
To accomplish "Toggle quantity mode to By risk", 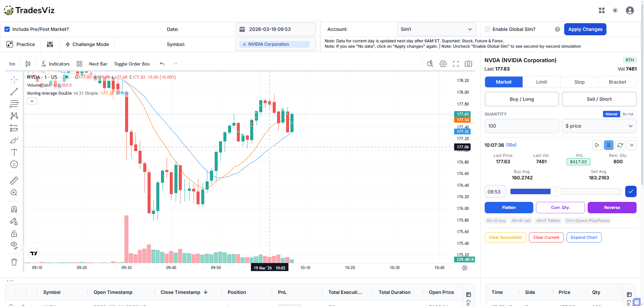I will point(628,114).
